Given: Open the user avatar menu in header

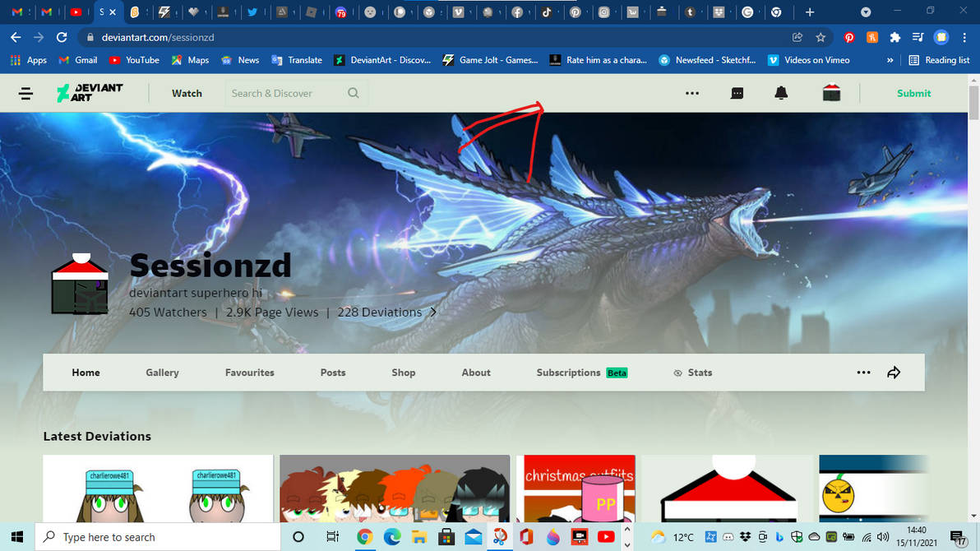Looking at the screenshot, I should click(831, 93).
